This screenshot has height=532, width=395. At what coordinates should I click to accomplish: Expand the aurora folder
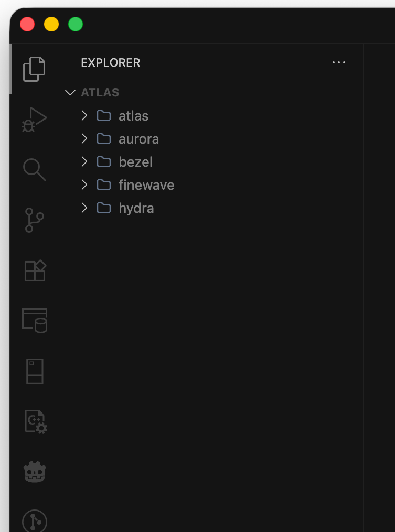pyautogui.click(x=84, y=138)
